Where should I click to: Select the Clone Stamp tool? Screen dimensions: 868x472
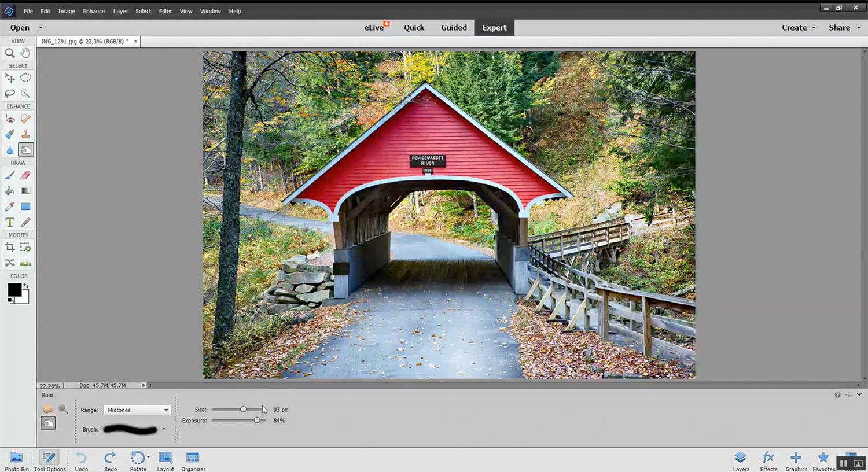tap(25, 134)
